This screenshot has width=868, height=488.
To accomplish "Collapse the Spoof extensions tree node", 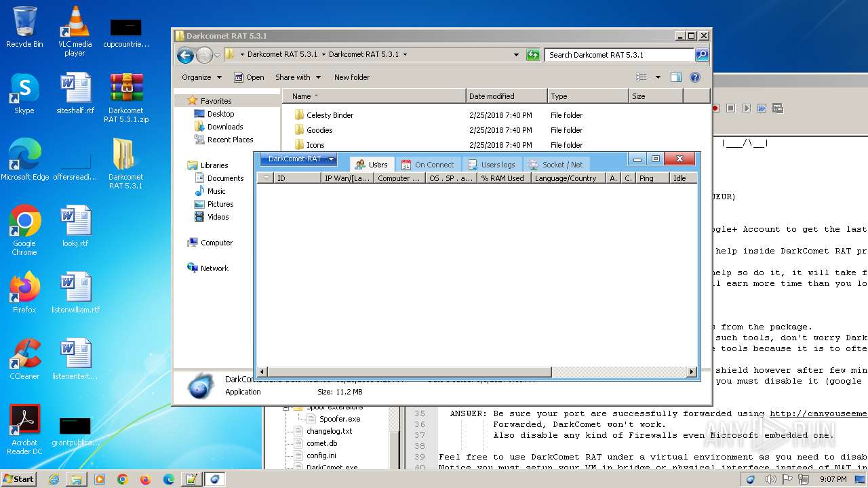I will (287, 407).
